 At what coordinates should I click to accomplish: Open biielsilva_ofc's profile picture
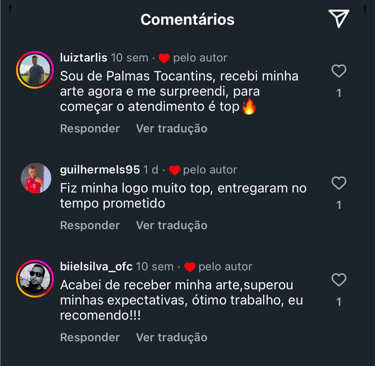(x=35, y=279)
